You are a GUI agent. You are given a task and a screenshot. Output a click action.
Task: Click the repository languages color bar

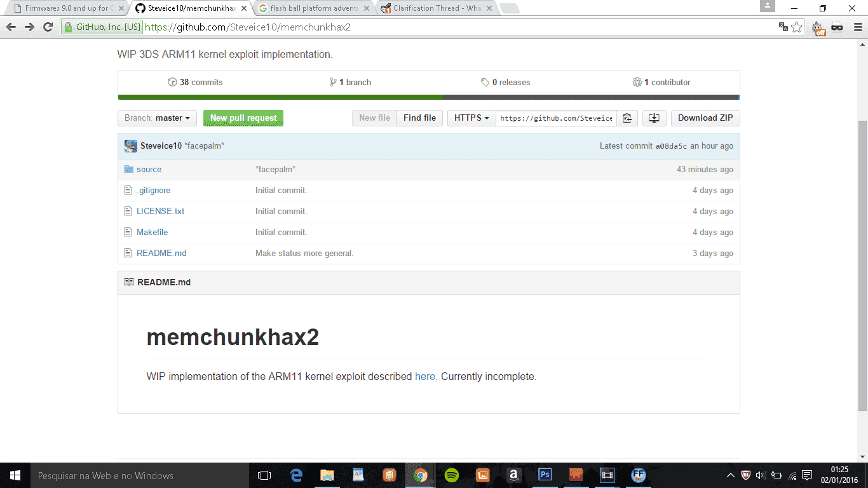point(429,97)
